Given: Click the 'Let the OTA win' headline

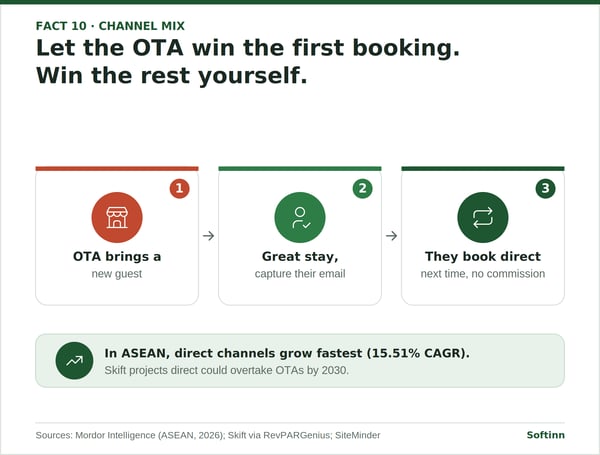Looking at the screenshot, I should coord(248,61).
